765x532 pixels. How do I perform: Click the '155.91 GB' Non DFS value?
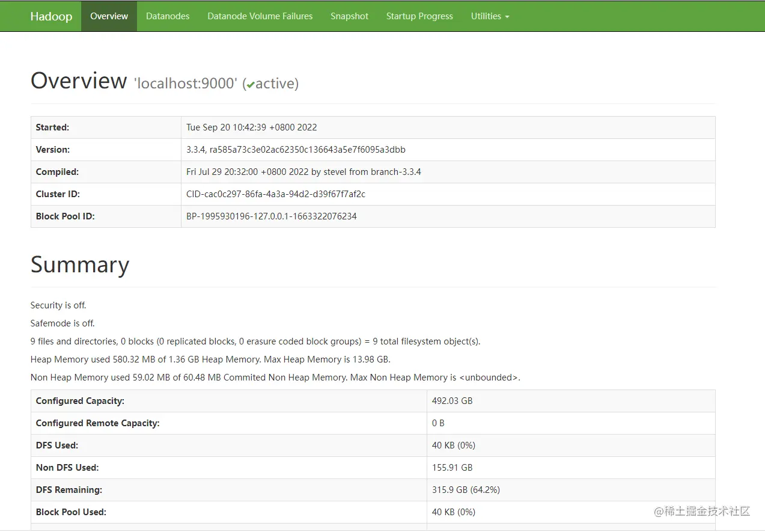point(452,468)
